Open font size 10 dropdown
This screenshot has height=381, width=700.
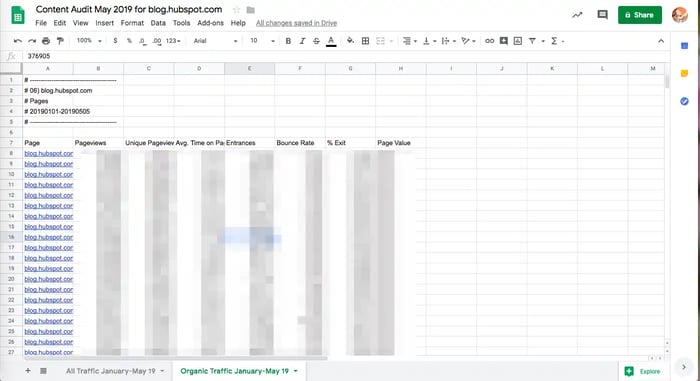click(262, 41)
